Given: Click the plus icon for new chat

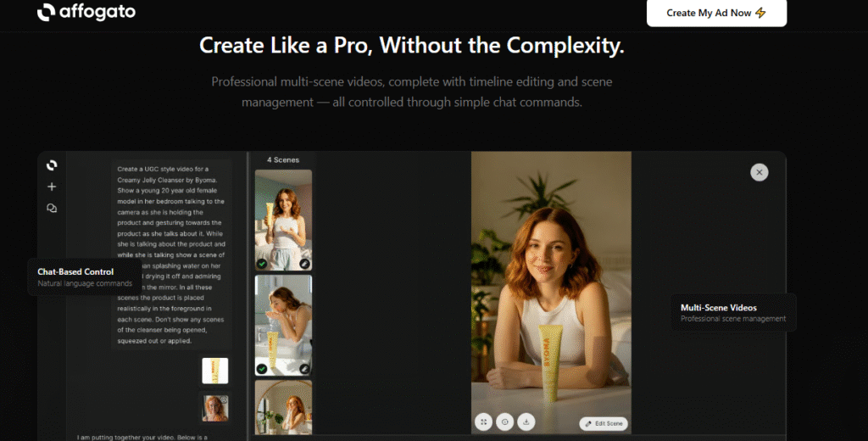Looking at the screenshot, I should click(x=52, y=187).
